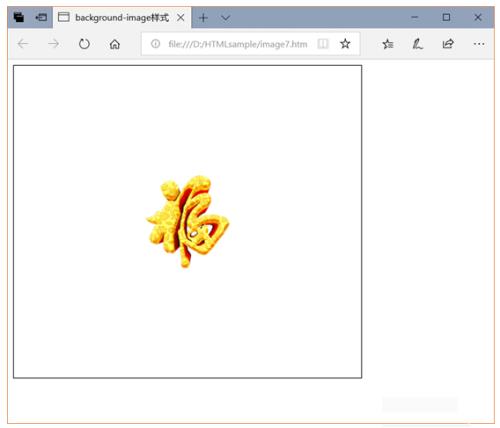
Task: Expand tab preview chevron
Action: [x=226, y=18]
